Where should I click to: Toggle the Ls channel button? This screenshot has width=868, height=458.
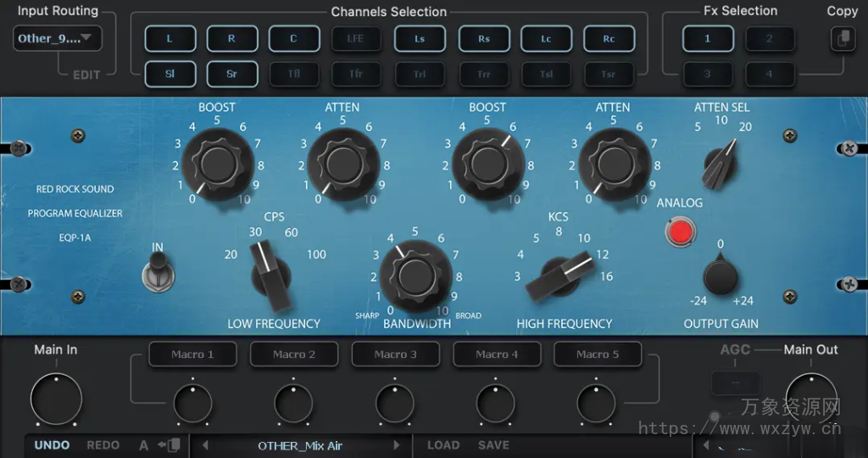[x=420, y=39]
